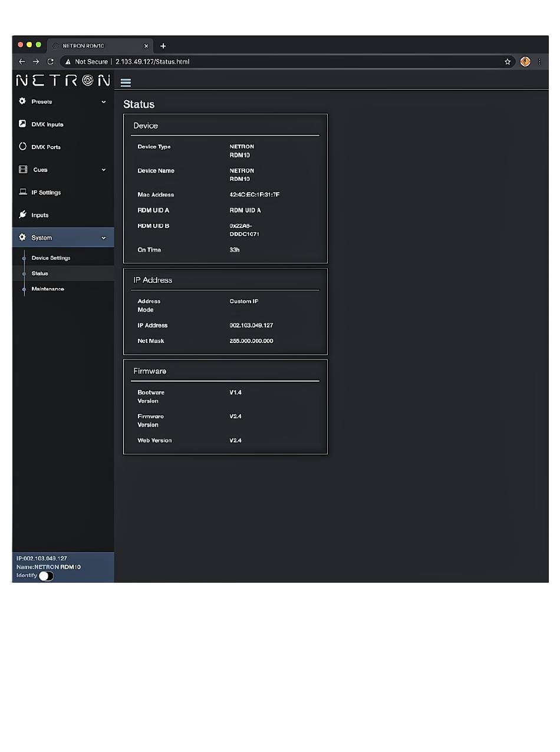
Task: Click the Status page title
Action: 139,104
